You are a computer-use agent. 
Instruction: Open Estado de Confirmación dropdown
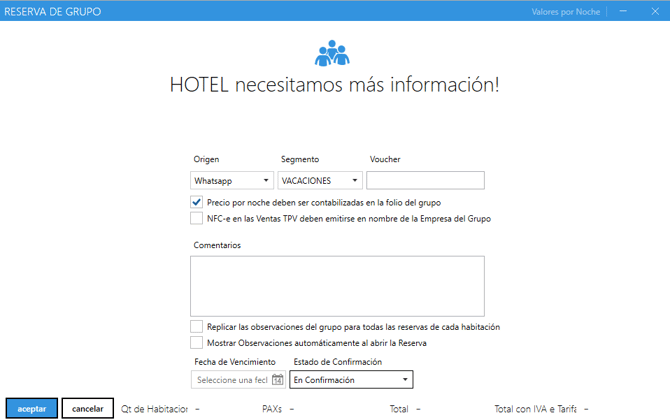[350, 380]
